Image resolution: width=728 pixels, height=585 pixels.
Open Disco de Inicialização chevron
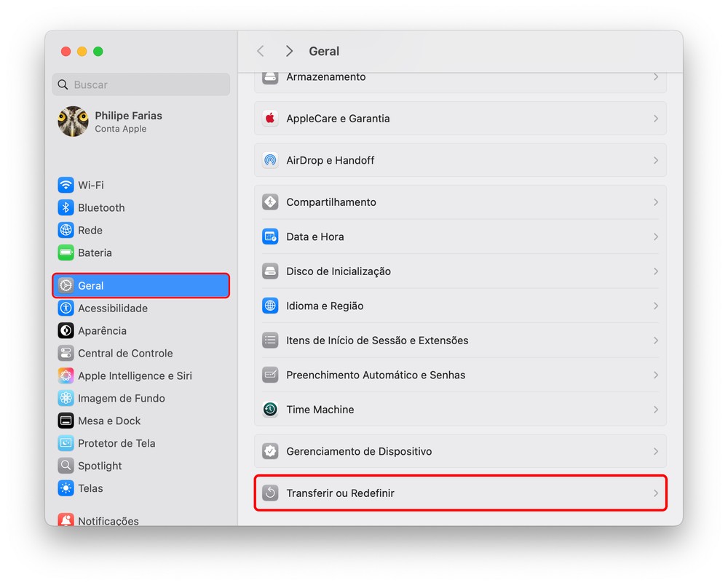pyautogui.click(x=656, y=271)
